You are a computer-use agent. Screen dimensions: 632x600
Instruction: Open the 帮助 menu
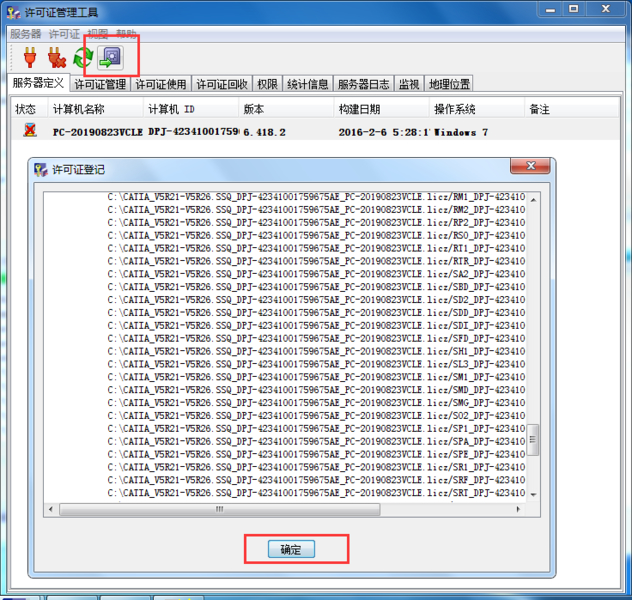pos(126,34)
